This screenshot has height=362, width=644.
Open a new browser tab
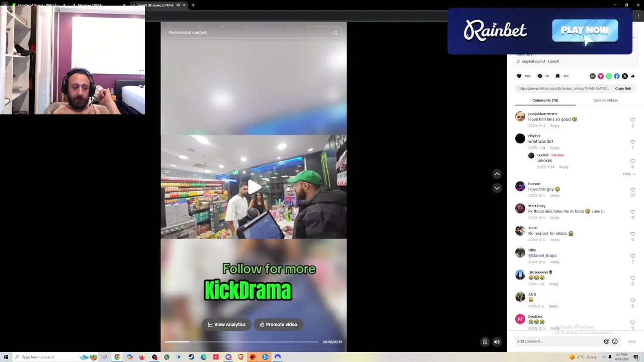(193, 5)
